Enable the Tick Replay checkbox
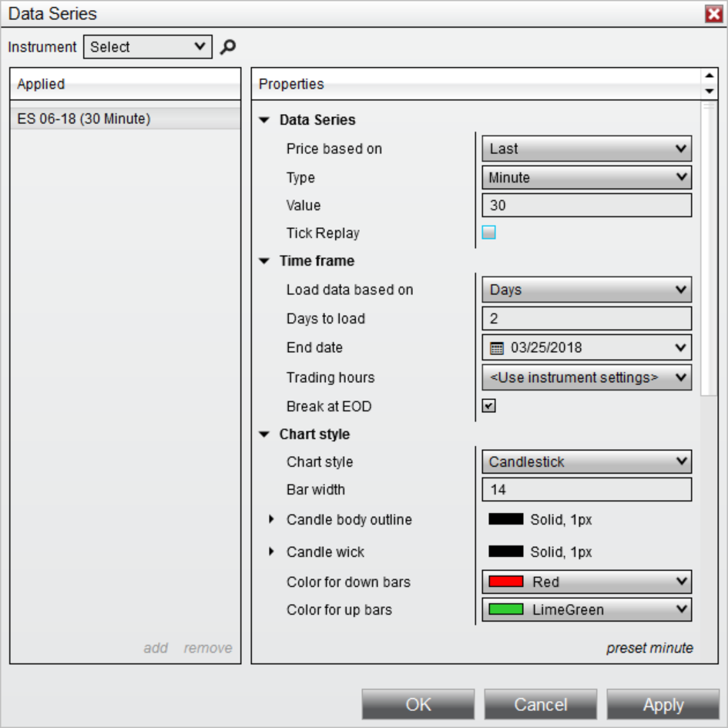The width and height of the screenshot is (728, 728). point(489,232)
